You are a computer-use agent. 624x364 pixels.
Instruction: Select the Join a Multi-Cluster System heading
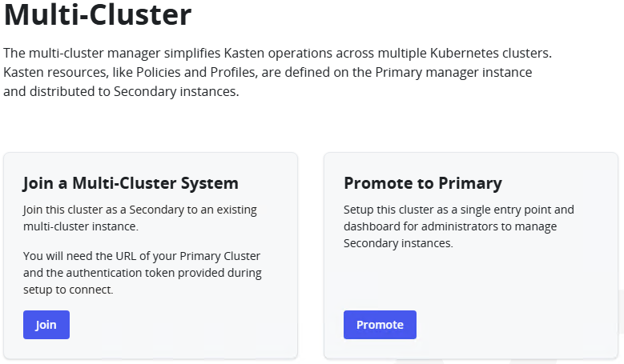point(131,183)
